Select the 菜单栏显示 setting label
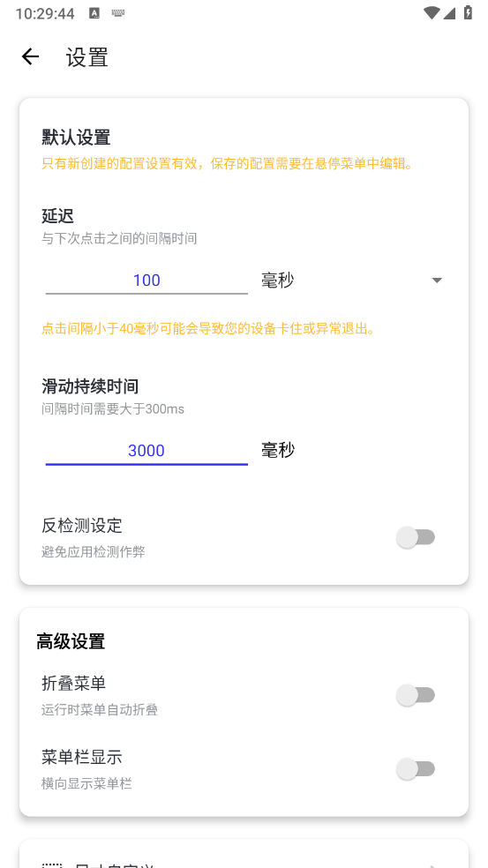Image resolution: width=488 pixels, height=868 pixels. (81, 756)
